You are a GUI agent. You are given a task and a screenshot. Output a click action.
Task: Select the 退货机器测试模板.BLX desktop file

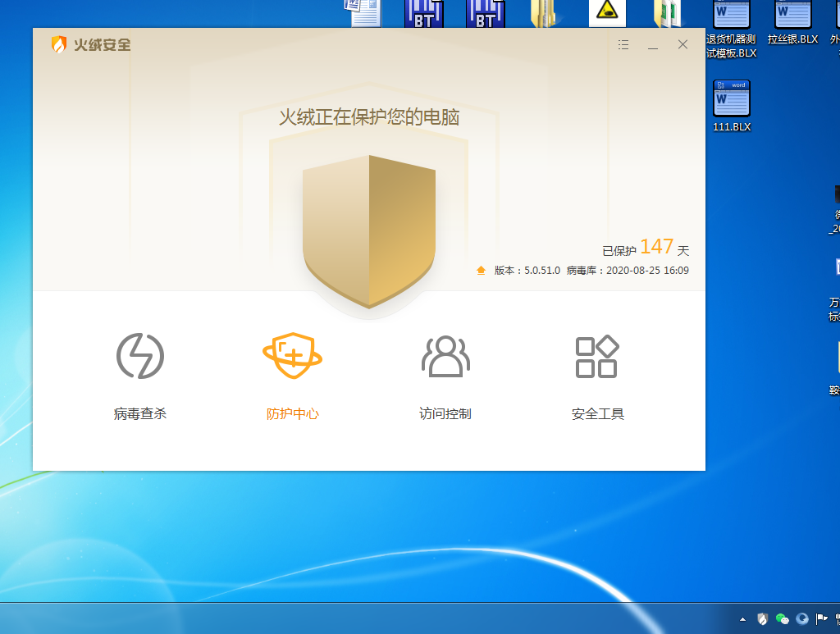(731, 30)
